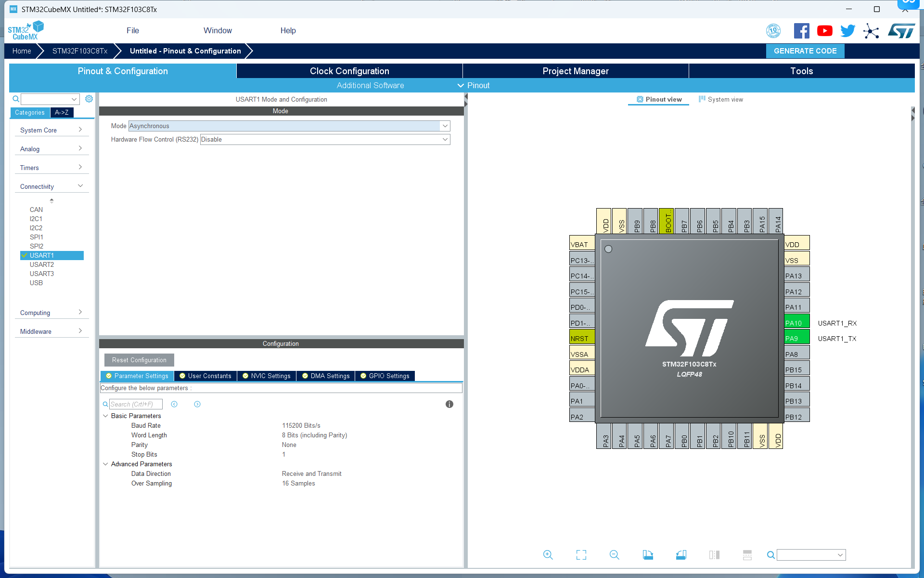Click the parameter search field
The width and height of the screenshot is (924, 578).
pyautogui.click(x=136, y=404)
